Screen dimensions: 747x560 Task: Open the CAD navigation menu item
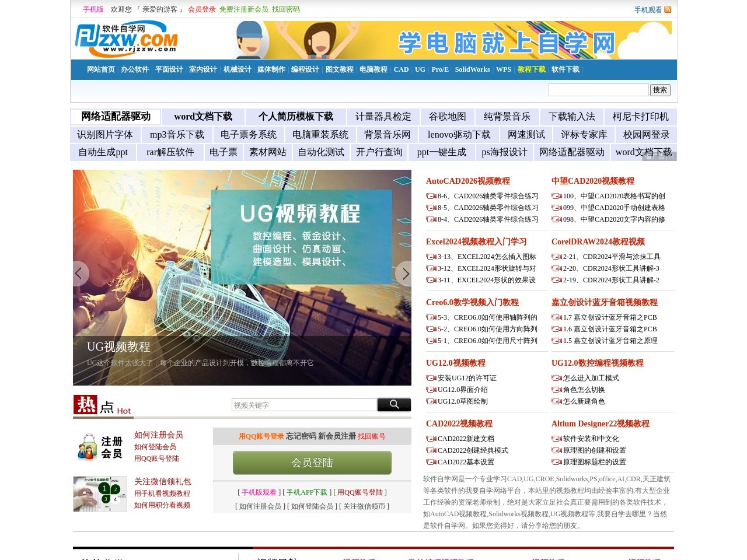coord(401,69)
